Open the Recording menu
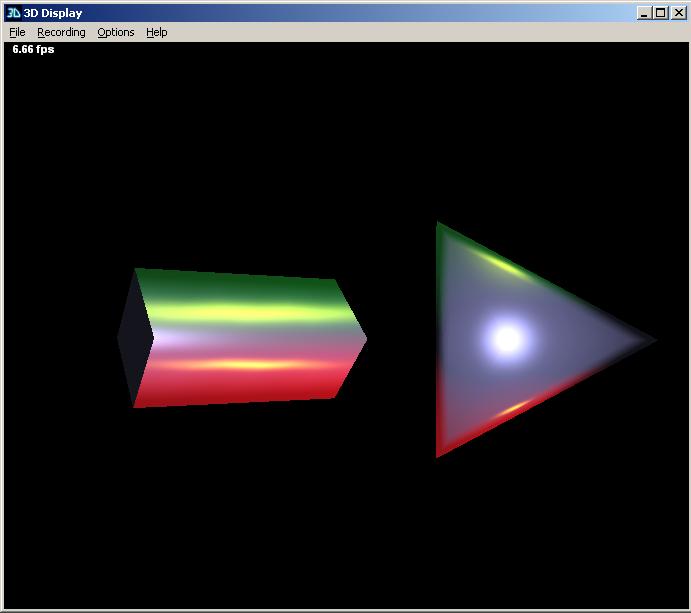The width and height of the screenshot is (691, 613). [61, 32]
